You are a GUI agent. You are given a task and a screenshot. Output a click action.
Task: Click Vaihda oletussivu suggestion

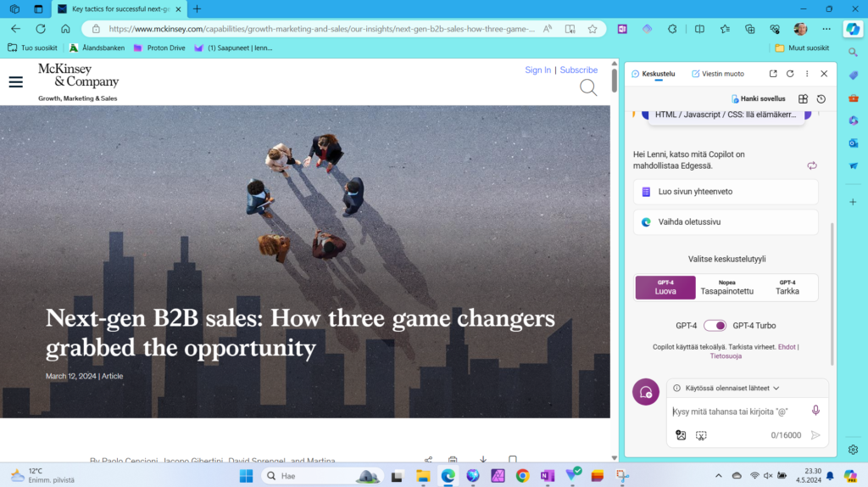[x=726, y=222]
